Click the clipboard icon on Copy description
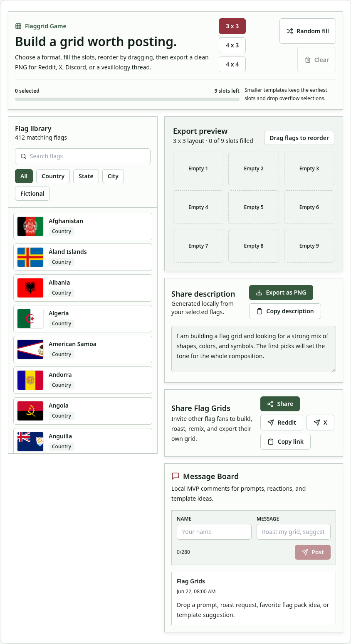 (x=260, y=311)
